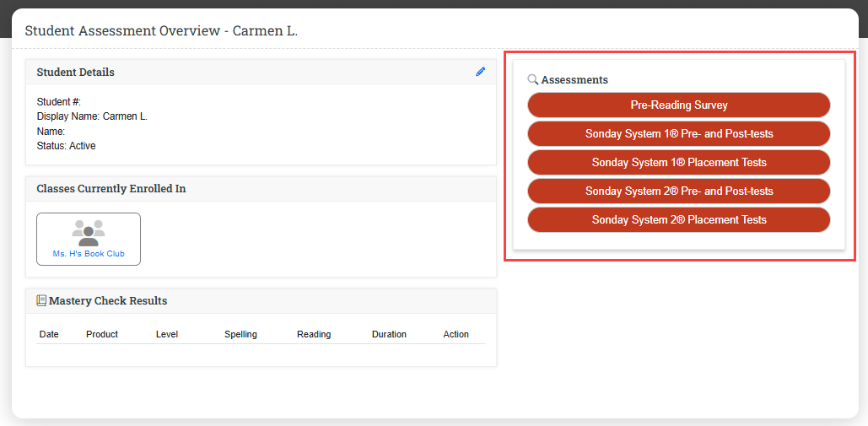
Task: Click the pencil edit icon in Student Details
Action: 481,72
